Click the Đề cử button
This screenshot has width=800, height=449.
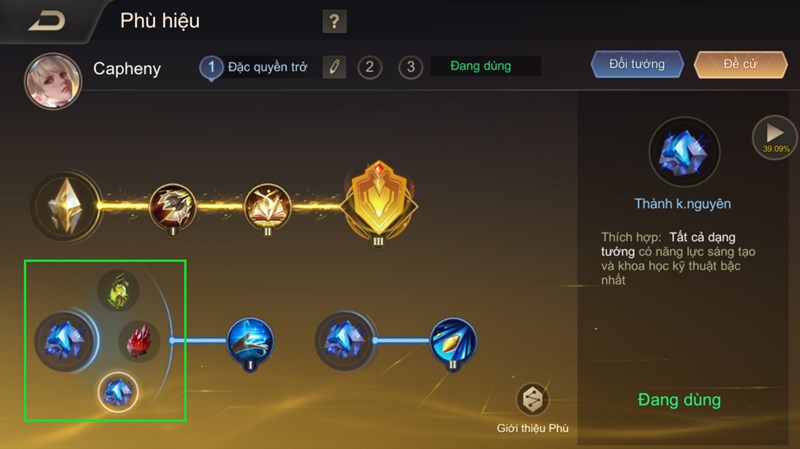point(740,64)
